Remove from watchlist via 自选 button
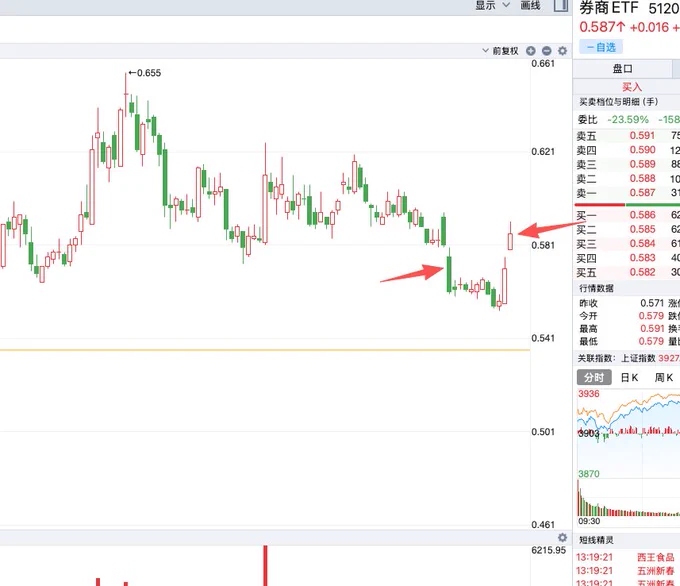This screenshot has width=680, height=586. point(601,47)
